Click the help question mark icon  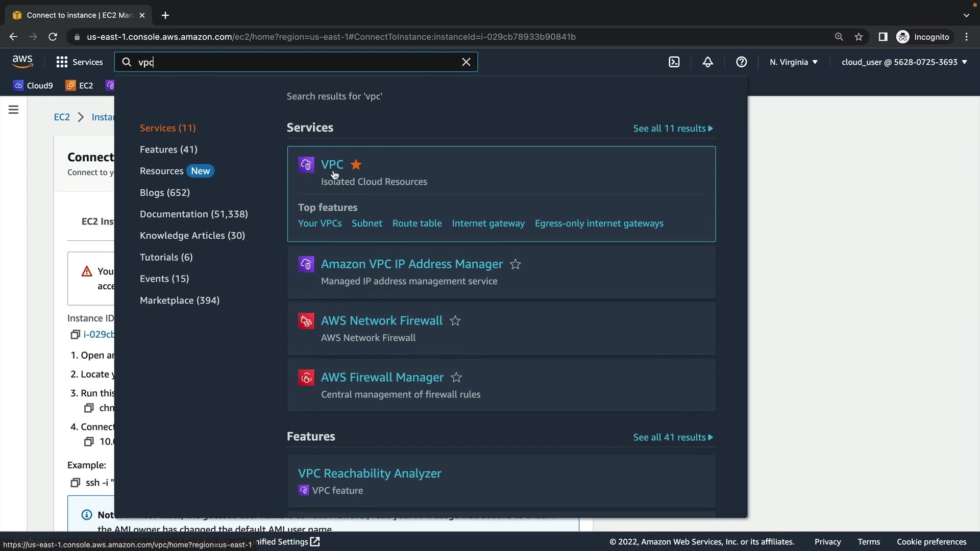tap(741, 62)
